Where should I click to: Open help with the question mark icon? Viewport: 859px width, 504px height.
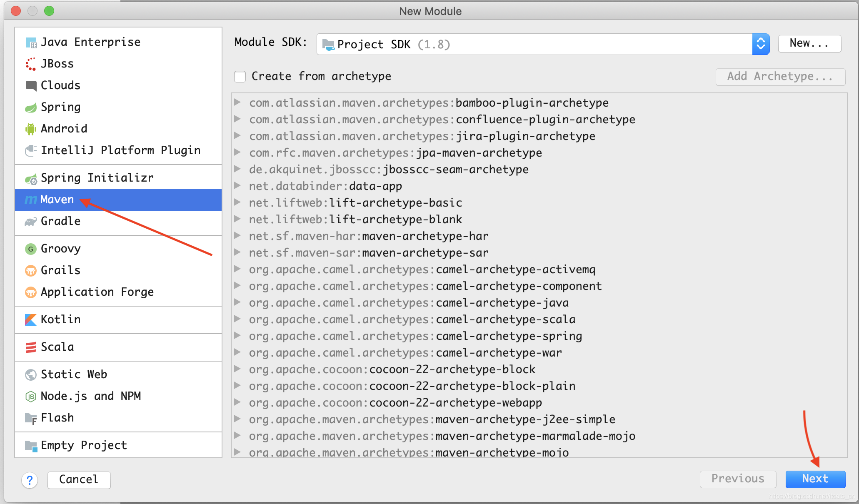30,480
